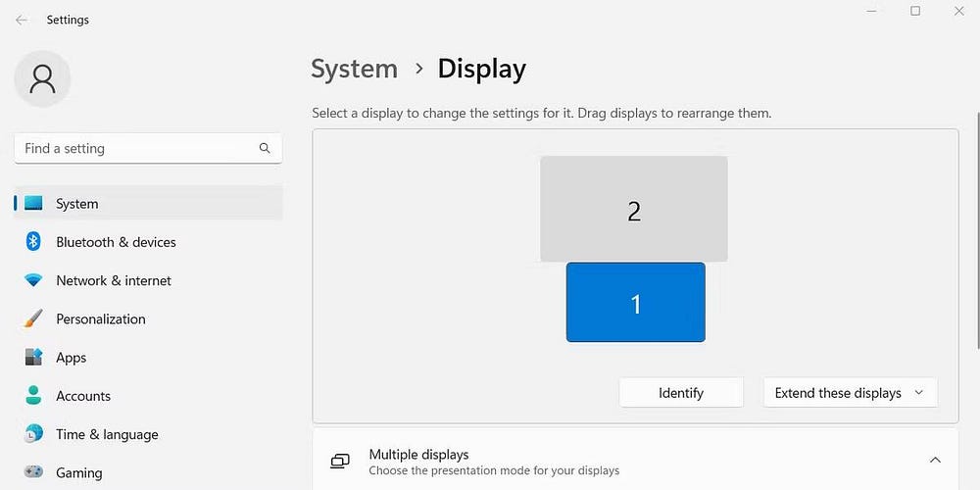Close the Settings window

[x=958, y=11]
